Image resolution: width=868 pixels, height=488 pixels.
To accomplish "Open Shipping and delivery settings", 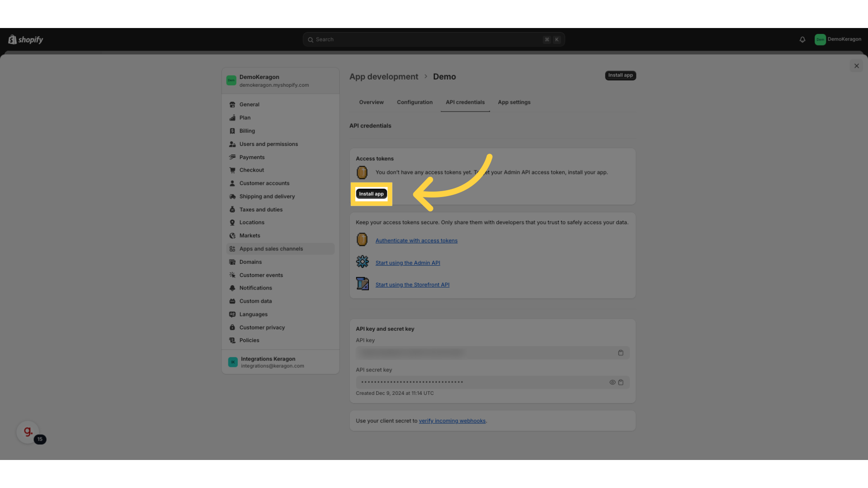I will pyautogui.click(x=267, y=197).
